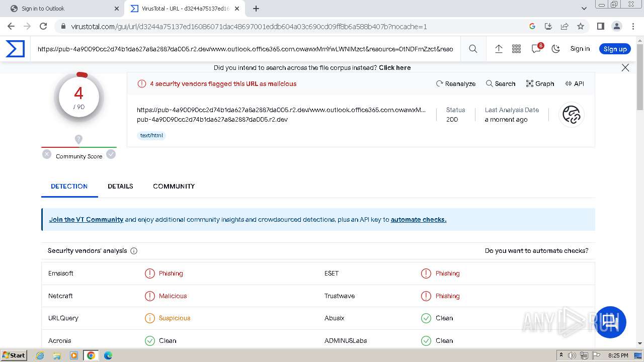
Task: Click the Emsisoft Phishing alert icon
Action: click(x=150, y=274)
